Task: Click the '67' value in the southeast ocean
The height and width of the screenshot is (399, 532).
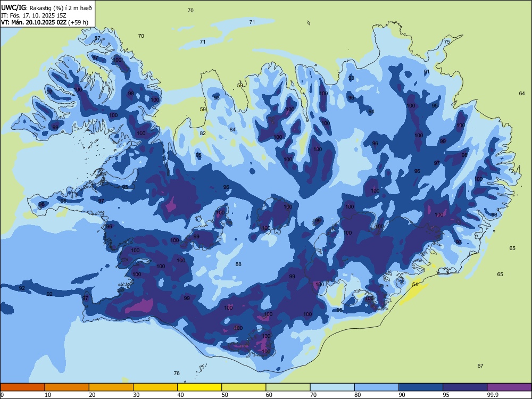Action: pyautogui.click(x=480, y=366)
